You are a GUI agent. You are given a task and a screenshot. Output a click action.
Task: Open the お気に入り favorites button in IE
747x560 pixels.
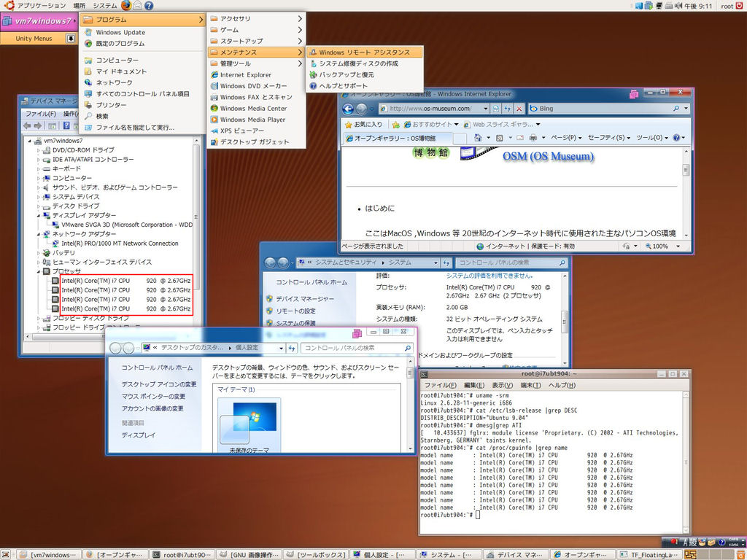(363, 124)
